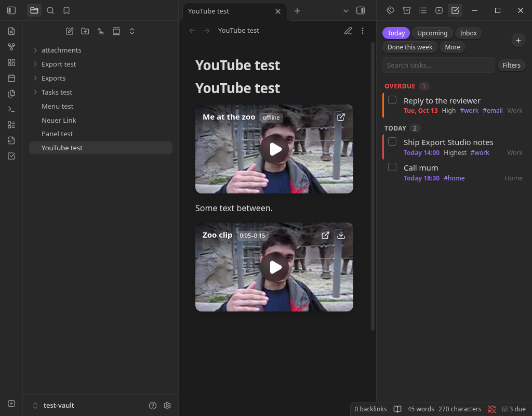Open a new tab with plus
The height and width of the screenshot is (416, 532).
click(x=297, y=11)
